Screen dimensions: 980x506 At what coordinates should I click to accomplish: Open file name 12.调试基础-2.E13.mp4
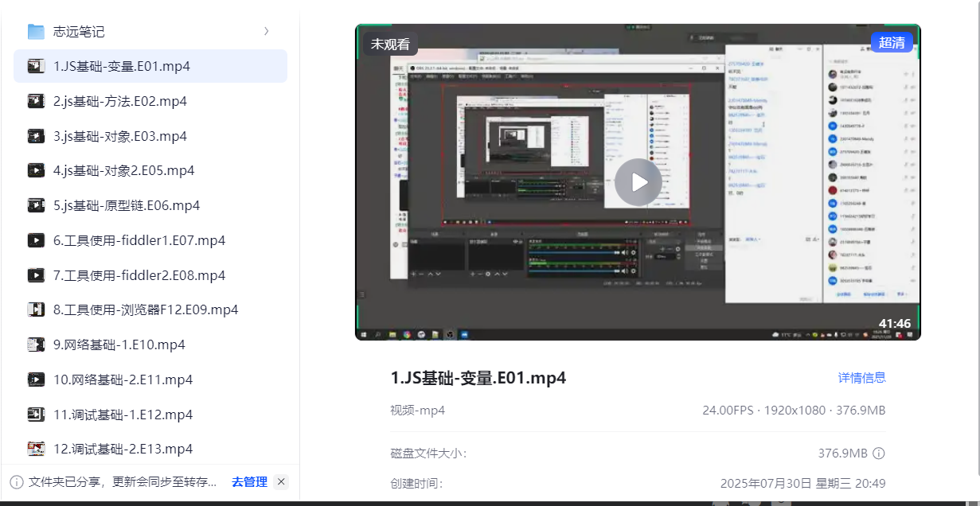pyautogui.click(x=123, y=449)
